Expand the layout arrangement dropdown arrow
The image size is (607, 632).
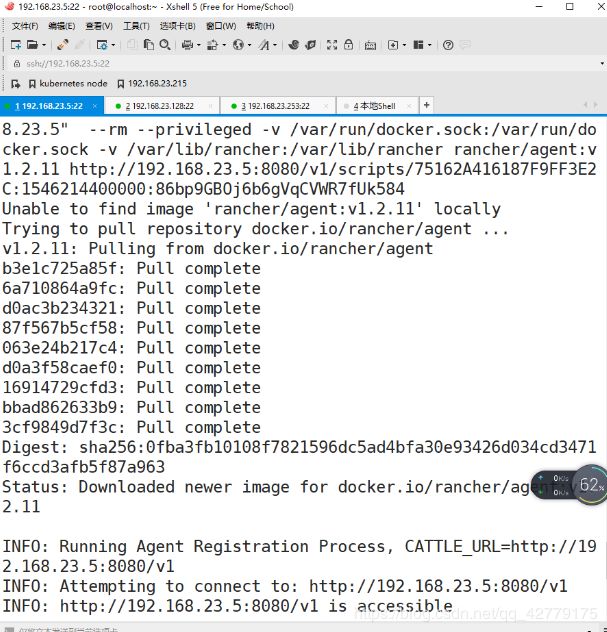(x=430, y=45)
